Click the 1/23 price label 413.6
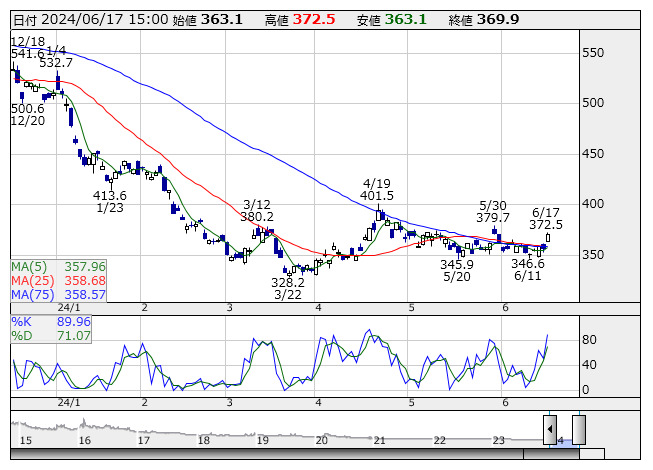The height and width of the screenshot is (470, 653). [x=110, y=195]
